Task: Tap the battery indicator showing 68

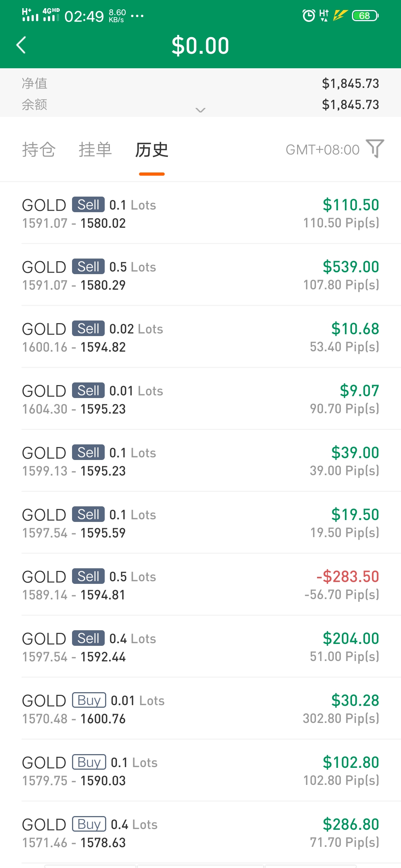Action: click(365, 16)
